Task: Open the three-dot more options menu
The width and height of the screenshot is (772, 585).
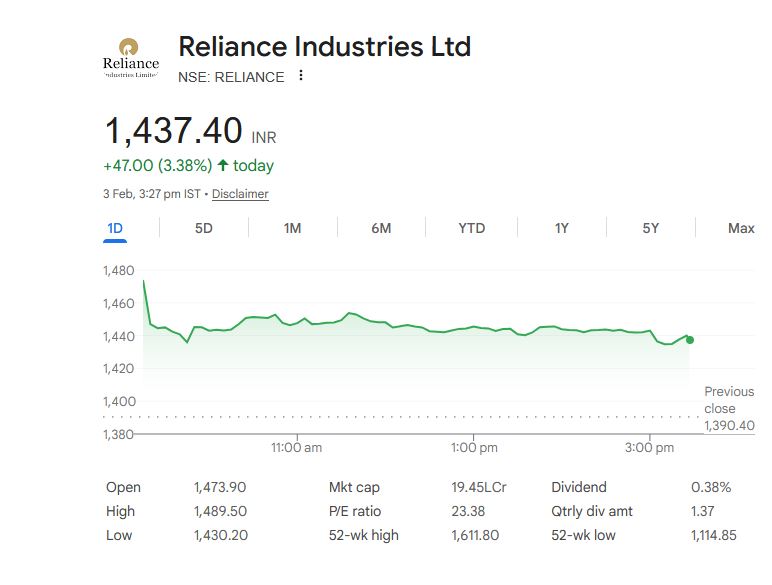Action: tap(301, 76)
